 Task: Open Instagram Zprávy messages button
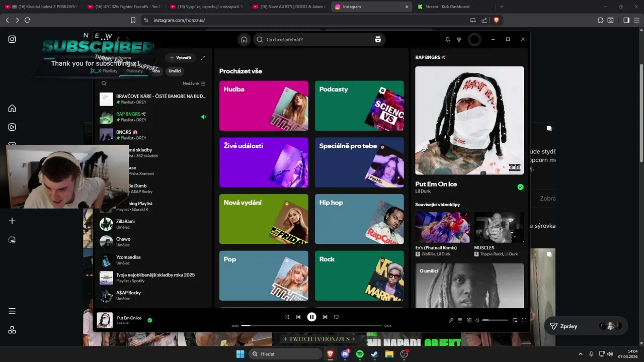point(586,326)
